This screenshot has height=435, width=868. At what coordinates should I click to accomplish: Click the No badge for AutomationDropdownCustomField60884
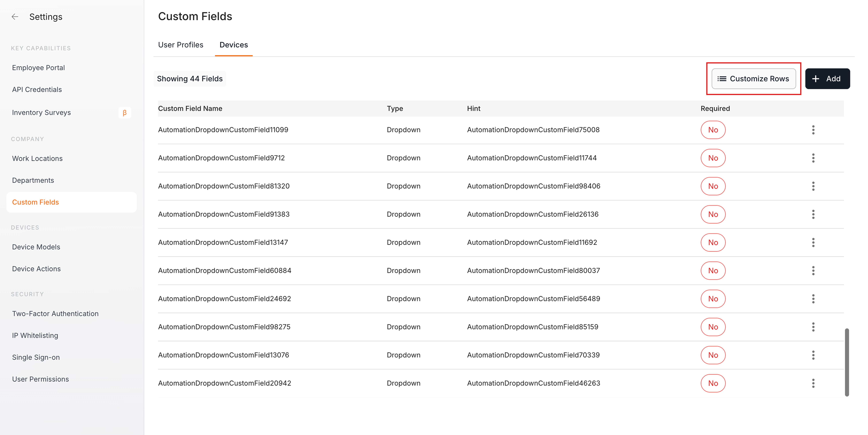tap(713, 271)
